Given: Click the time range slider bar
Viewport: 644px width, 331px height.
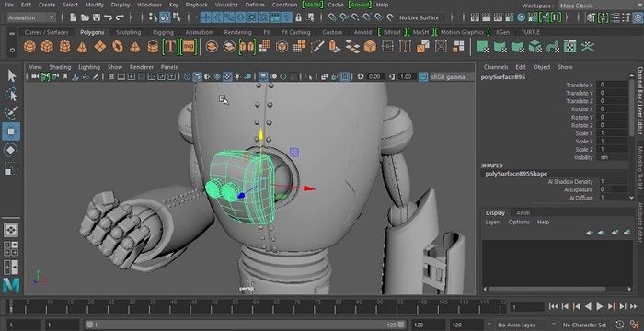Looking at the screenshot, I should (246, 325).
